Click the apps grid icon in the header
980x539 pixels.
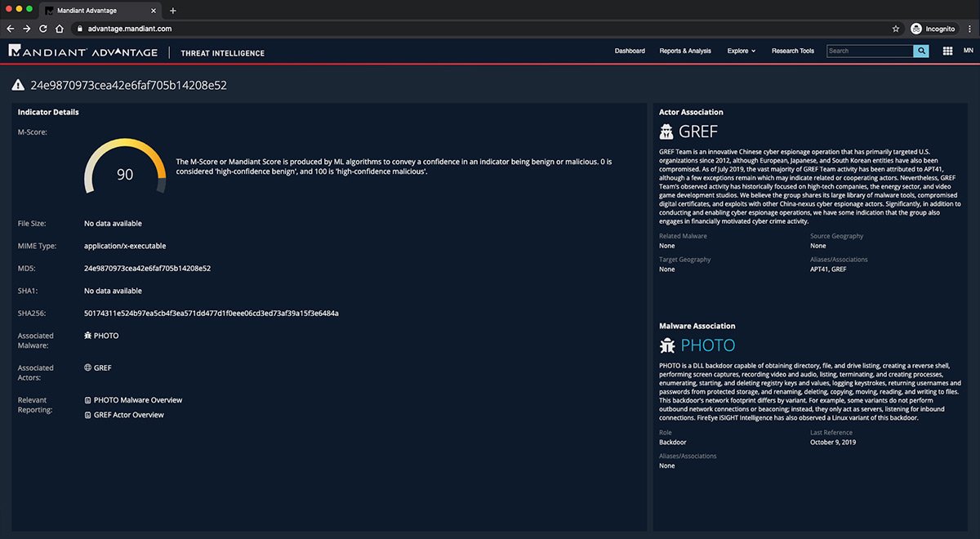(947, 50)
